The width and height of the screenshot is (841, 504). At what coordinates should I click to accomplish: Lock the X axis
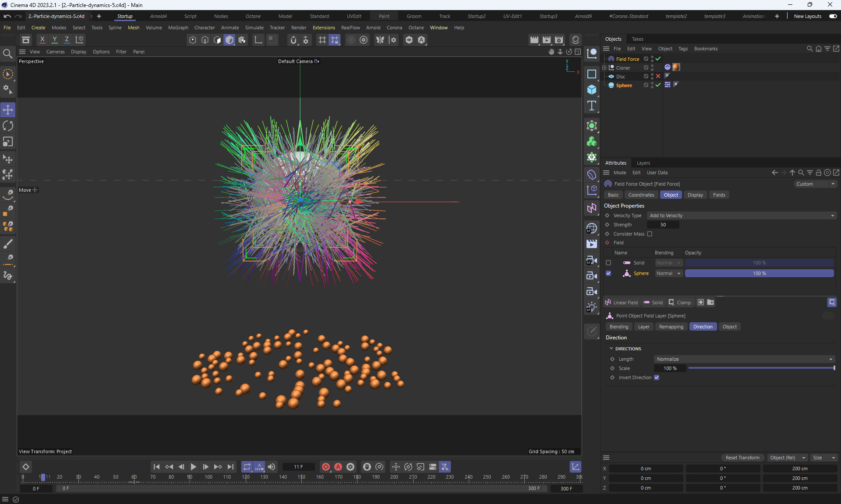point(42,39)
